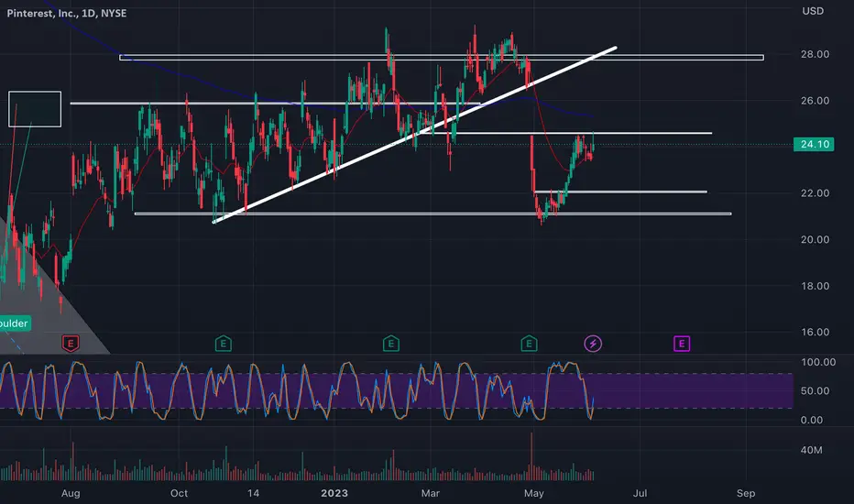The height and width of the screenshot is (504, 854).
Task: Select the green shoulder pattern label
Action: [x=15, y=323]
